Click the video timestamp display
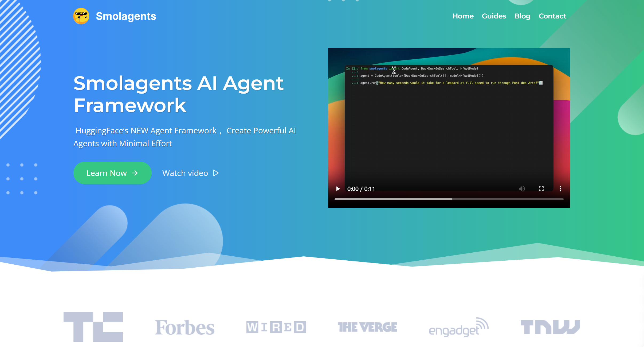 click(x=360, y=188)
